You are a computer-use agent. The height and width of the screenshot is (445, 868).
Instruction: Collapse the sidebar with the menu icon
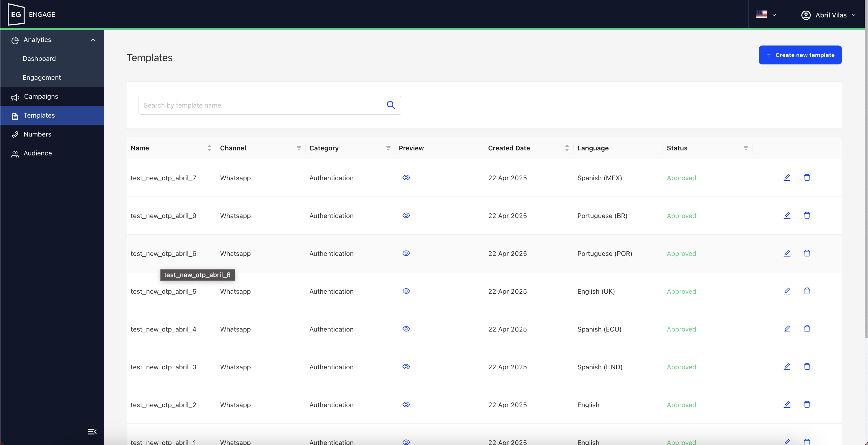(x=92, y=431)
